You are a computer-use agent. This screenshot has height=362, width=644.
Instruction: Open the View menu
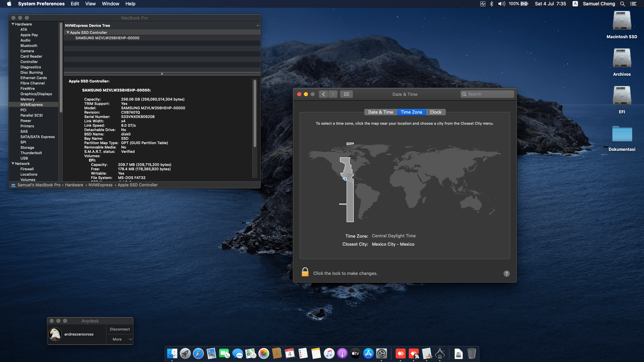tap(90, 4)
